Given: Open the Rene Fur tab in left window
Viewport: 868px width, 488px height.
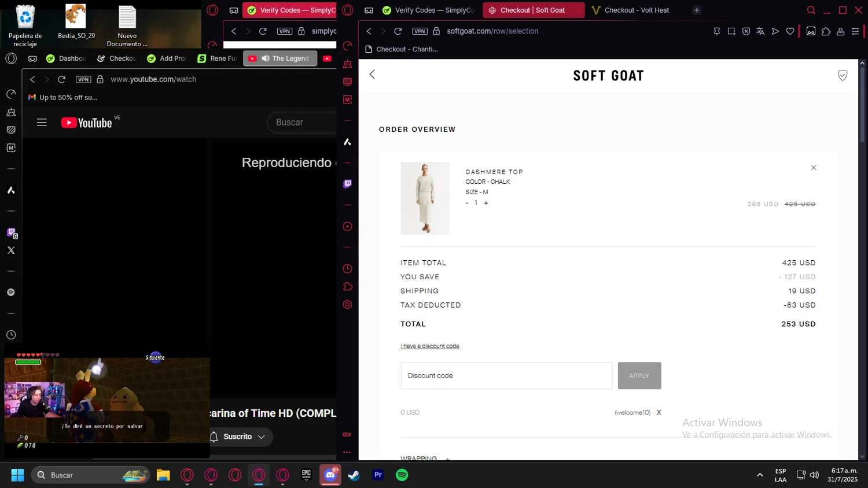Looking at the screenshot, I should 218,58.
